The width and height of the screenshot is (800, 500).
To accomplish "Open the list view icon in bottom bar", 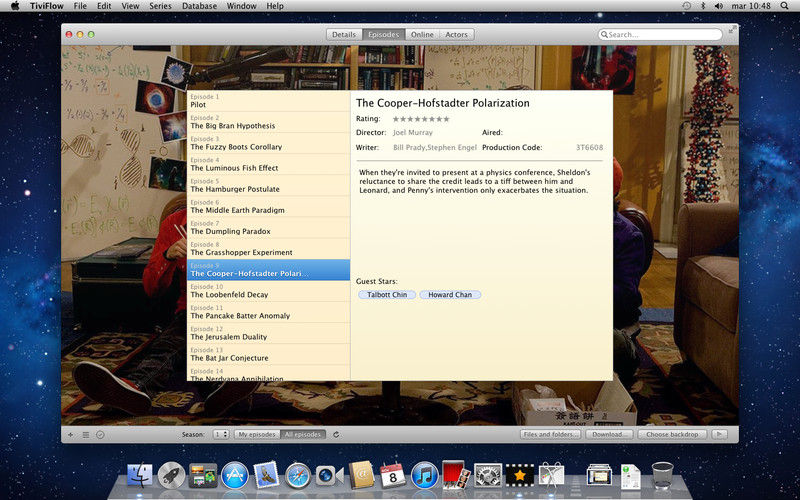I will click(x=86, y=435).
